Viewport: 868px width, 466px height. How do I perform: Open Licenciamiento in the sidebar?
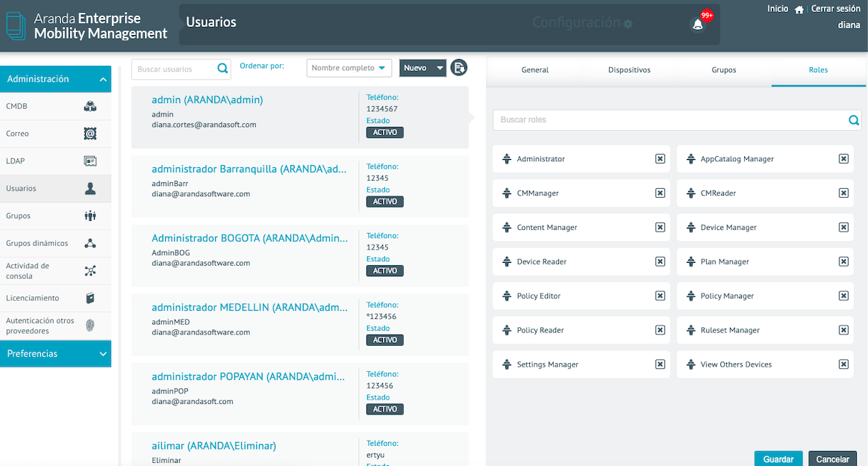55,298
